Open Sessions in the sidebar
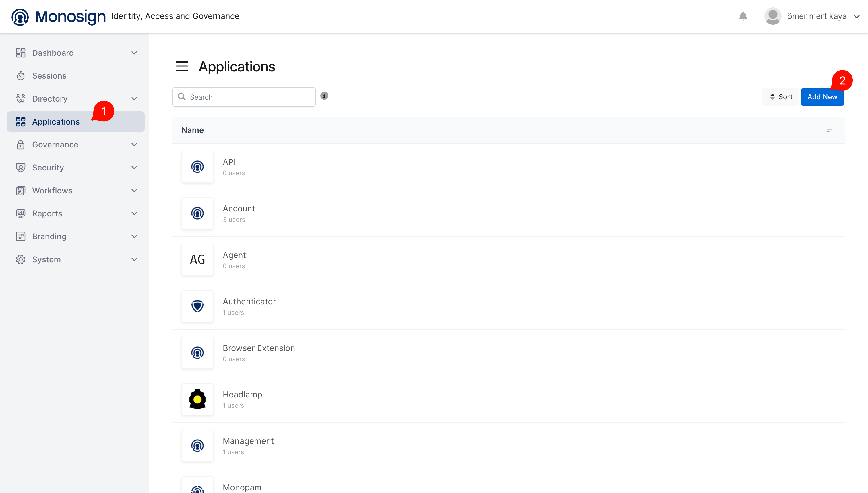The height and width of the screenshot is (493, 868). (x=76, y=76)
